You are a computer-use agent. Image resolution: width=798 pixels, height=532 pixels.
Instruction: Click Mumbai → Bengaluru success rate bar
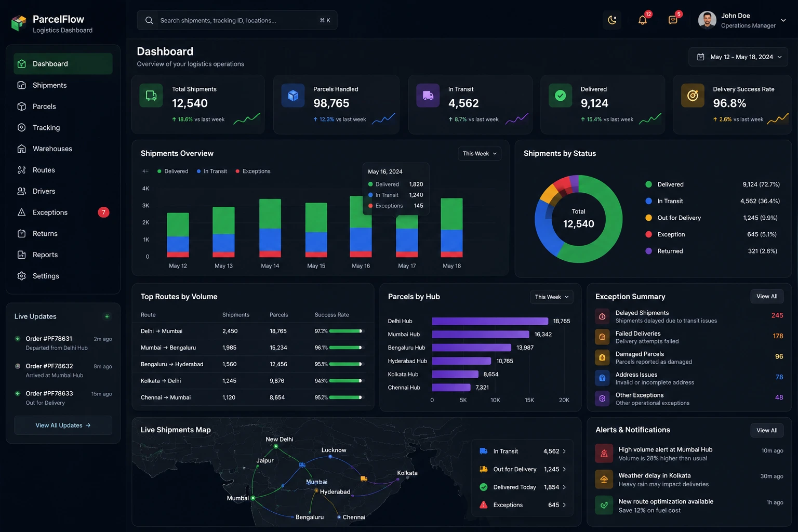(x=346, y=348)
